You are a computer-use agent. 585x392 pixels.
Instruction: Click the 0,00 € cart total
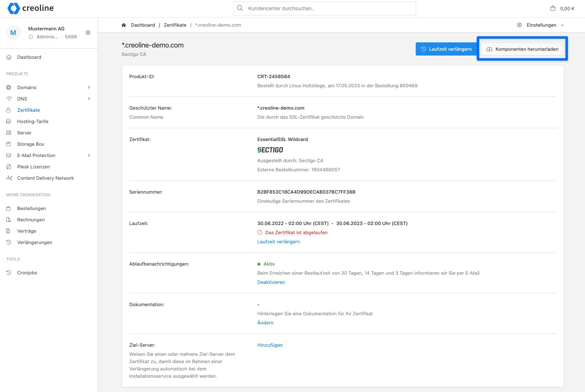(567, 8)
